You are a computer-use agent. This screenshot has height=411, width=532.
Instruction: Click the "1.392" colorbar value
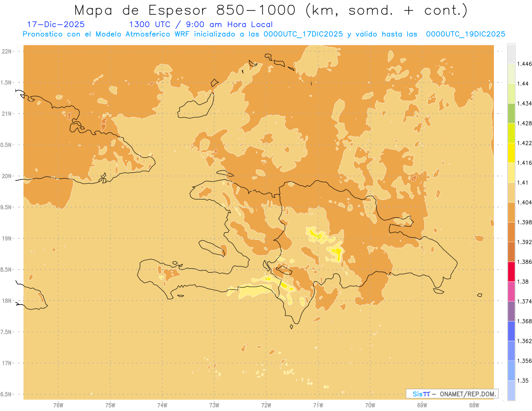tap(524, 242)
